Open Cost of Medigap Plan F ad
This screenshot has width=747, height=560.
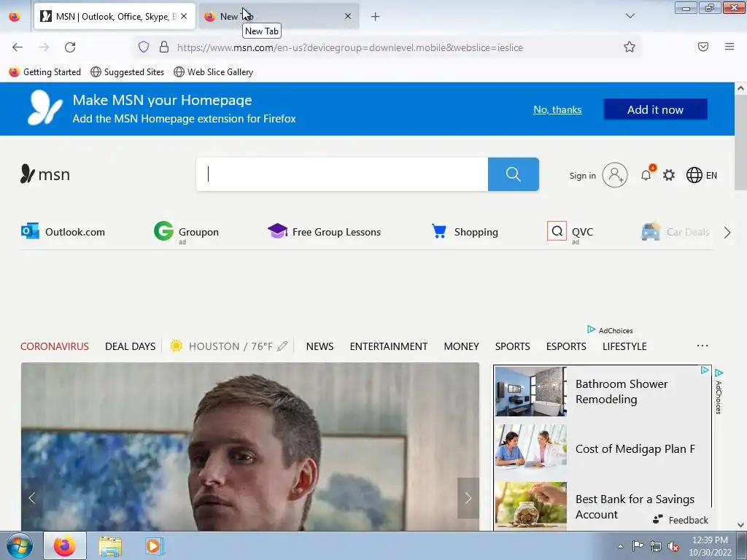tap(602, 449)
